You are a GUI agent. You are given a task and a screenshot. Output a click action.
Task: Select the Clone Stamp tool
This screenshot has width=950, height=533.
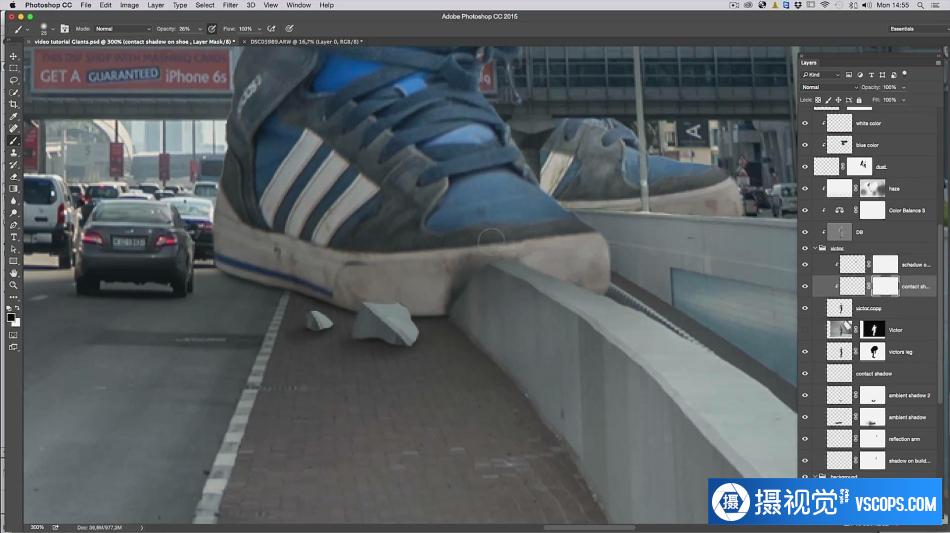(13, 153)
